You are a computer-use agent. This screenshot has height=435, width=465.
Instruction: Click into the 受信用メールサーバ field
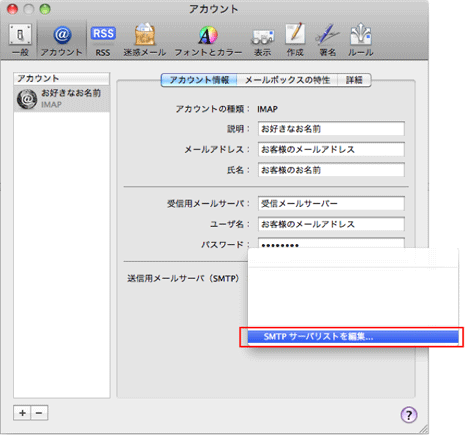coord(331,203)
